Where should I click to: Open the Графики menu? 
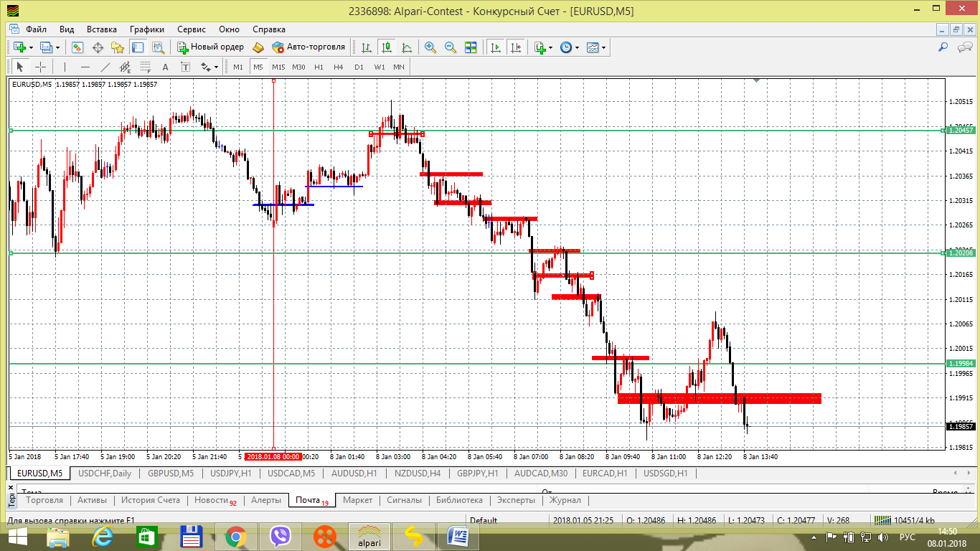click(147, 29)
